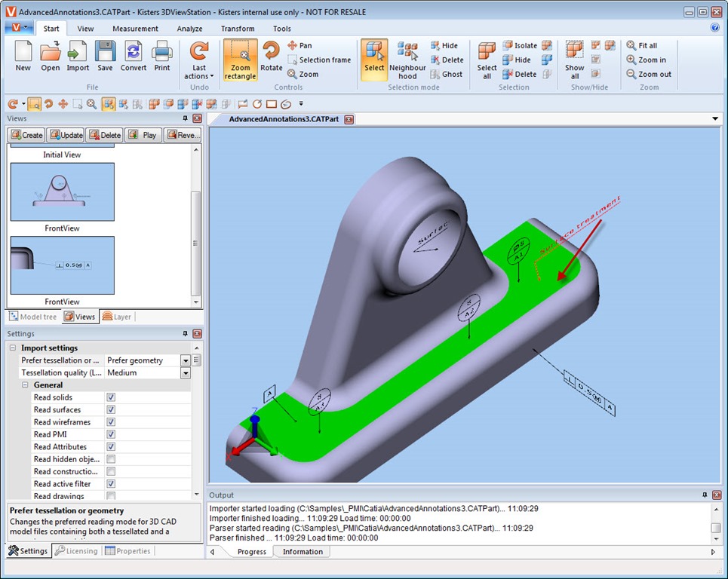
Task: Toggle the Read solids checkbox
Action: (111, 397)
